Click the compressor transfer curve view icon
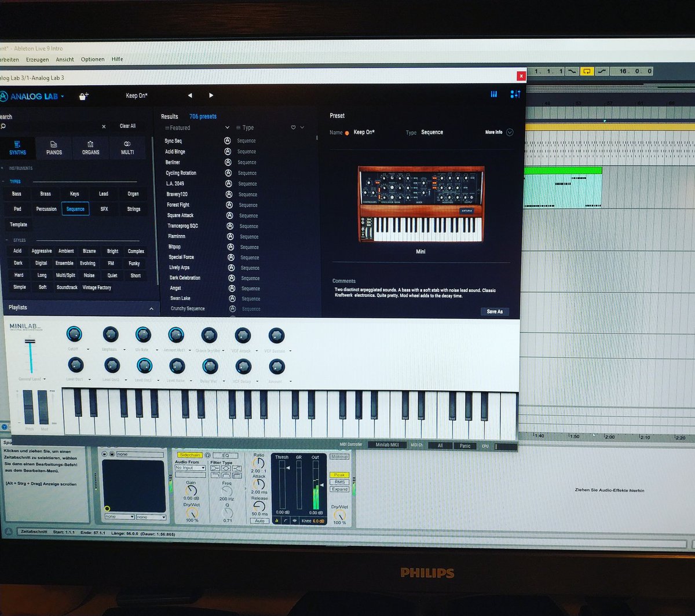Viewport: 695px width, 616px height. click(x=285, y=520)
